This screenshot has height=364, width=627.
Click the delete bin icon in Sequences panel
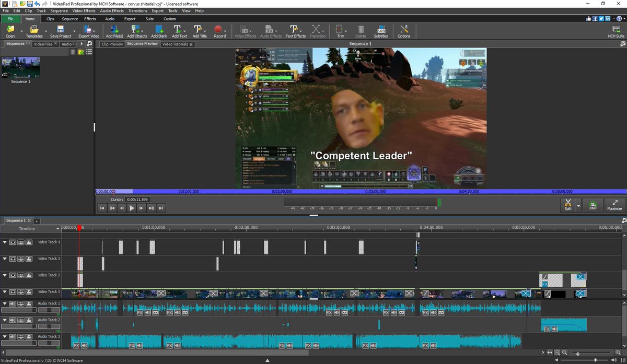(x=73, y=52)
